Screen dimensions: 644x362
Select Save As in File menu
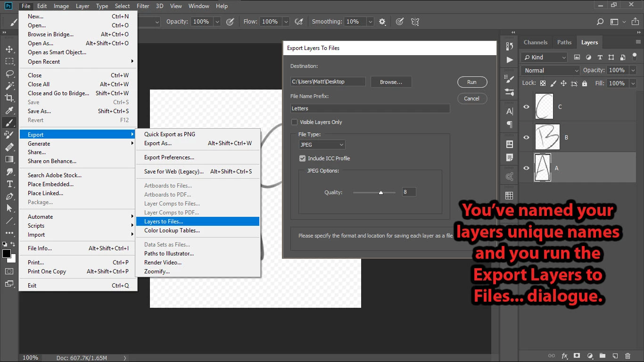[x=78, y=111]
